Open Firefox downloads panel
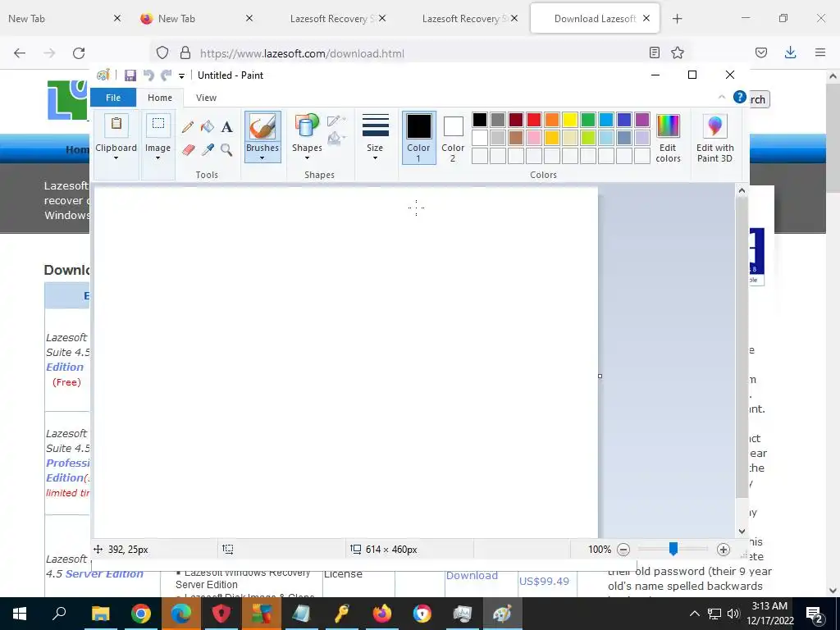 click(x=790, y=52)
